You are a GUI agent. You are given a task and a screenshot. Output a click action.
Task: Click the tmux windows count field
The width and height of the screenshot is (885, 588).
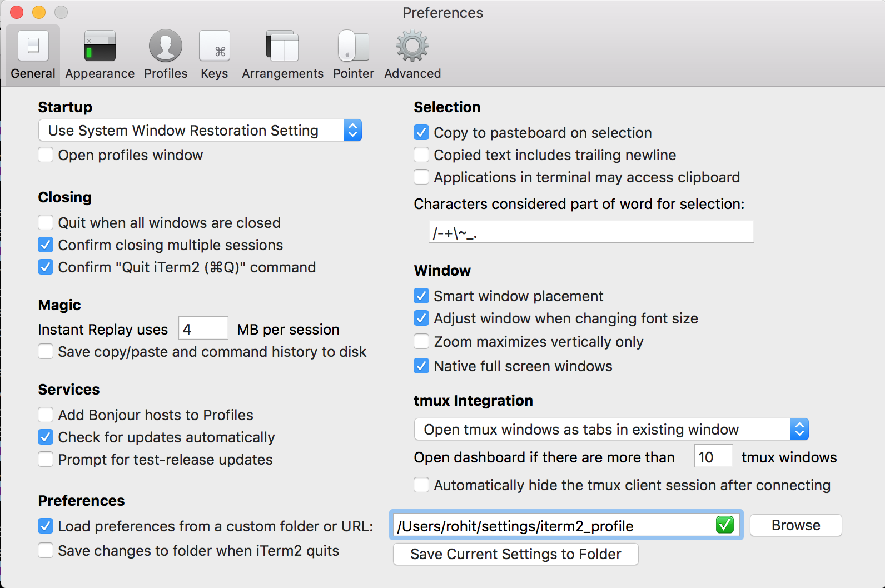point(713,456)
